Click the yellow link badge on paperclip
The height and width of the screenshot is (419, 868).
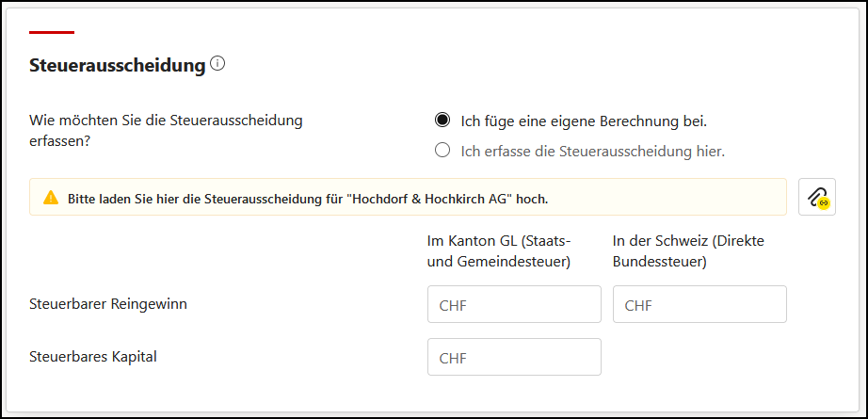[824, 203]
